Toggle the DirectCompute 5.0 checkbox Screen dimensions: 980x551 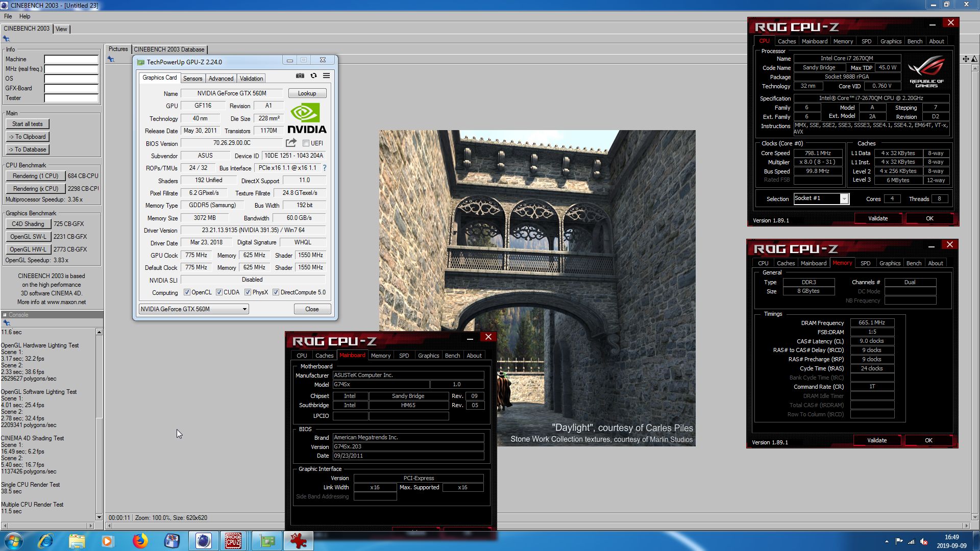pos(276,292)
